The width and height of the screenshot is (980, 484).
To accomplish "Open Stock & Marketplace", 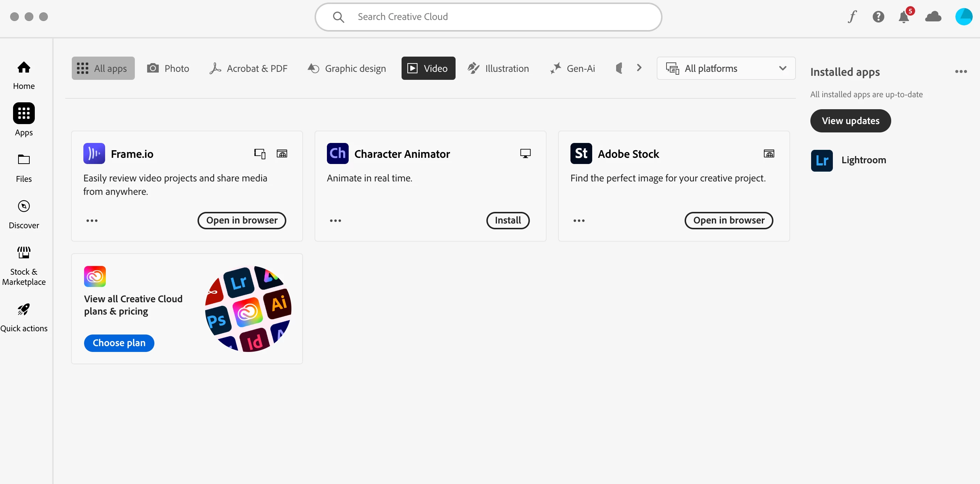I will [24, 266].
